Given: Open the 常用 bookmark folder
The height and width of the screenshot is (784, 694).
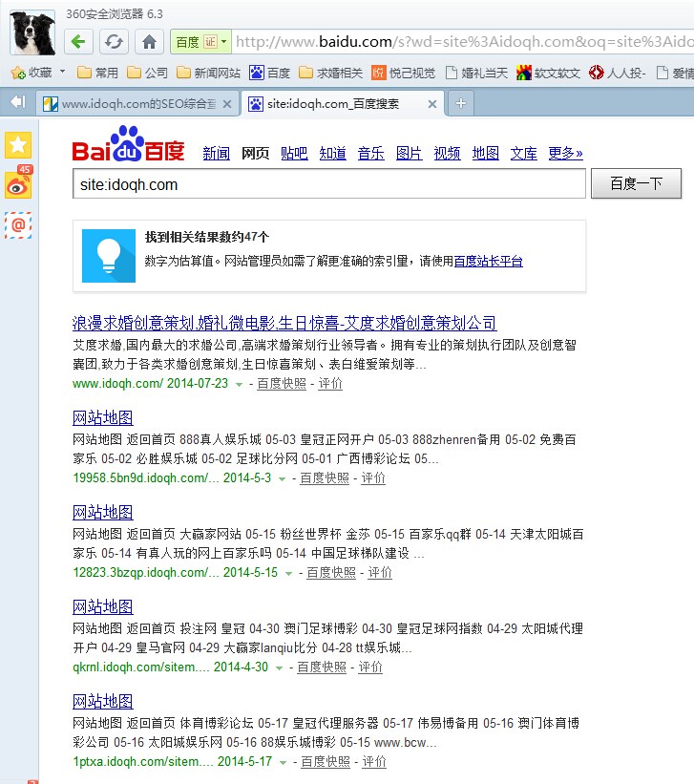Looking at the screenshot, I should (x=97, y=73).
